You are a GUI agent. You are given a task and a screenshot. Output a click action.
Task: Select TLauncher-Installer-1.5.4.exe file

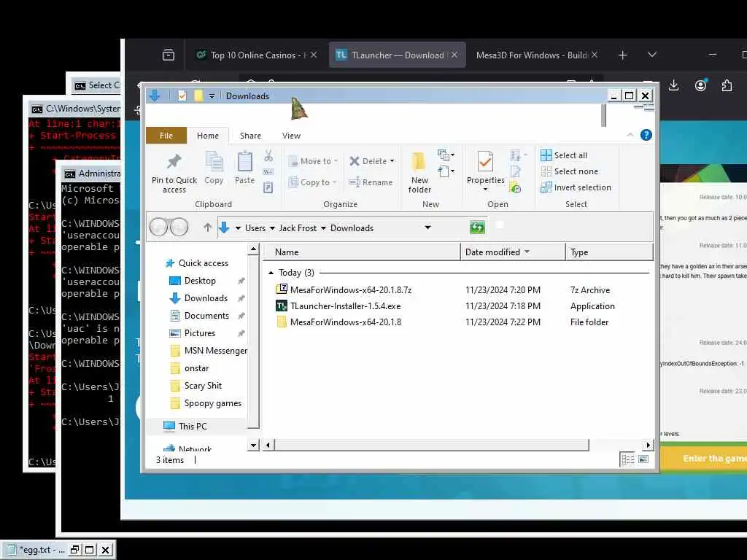point(345,306)
